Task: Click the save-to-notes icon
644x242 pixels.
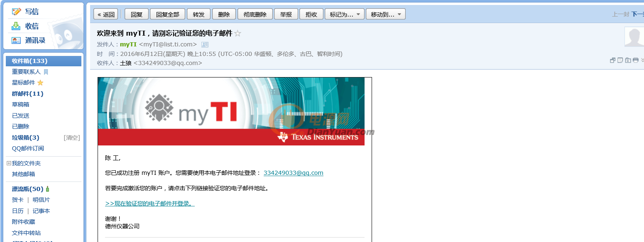Action: pos(620,60)
